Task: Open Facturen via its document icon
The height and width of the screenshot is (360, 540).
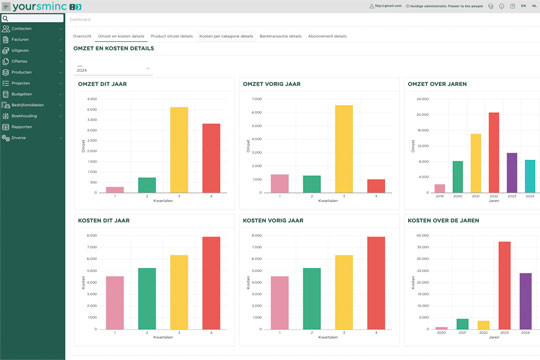Action: point(6,40)
